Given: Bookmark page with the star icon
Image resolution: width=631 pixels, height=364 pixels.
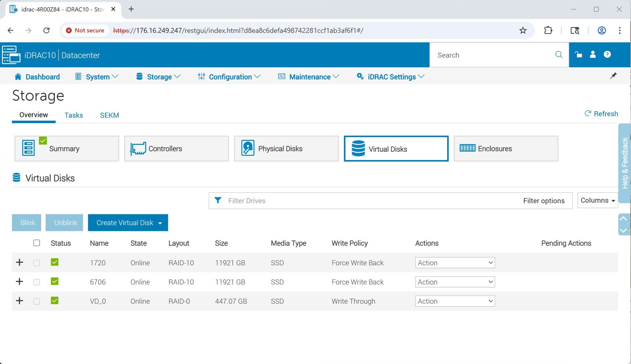Looking at the screenshot, I should 523,30.
